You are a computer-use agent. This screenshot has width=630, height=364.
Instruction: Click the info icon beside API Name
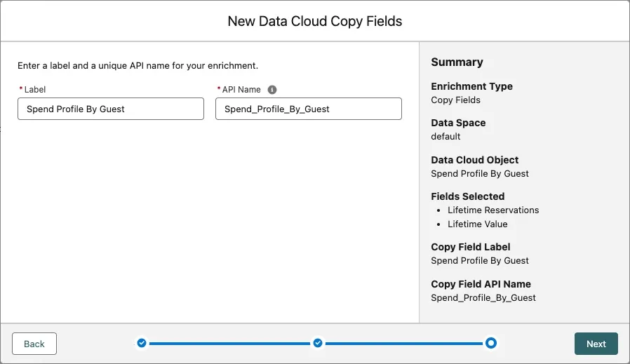272,90
